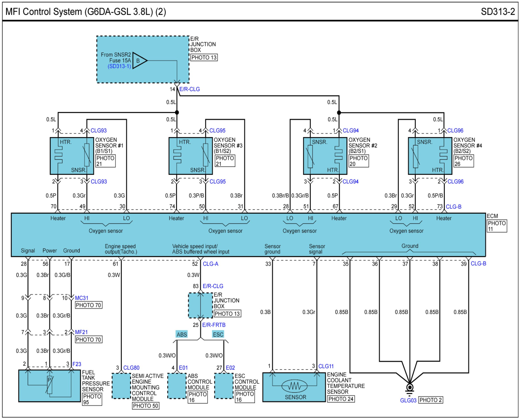Open PHOTO 21 reference for Oxygen Sensor #3
Viewport: 521px width, 420px height.
[x=225, y=161]
